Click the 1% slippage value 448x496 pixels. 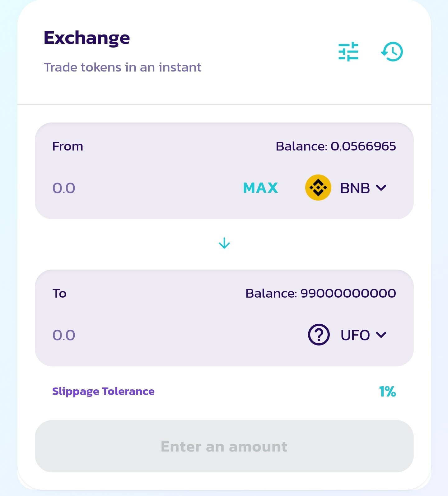pyautogui.click(x=387, y=392)
